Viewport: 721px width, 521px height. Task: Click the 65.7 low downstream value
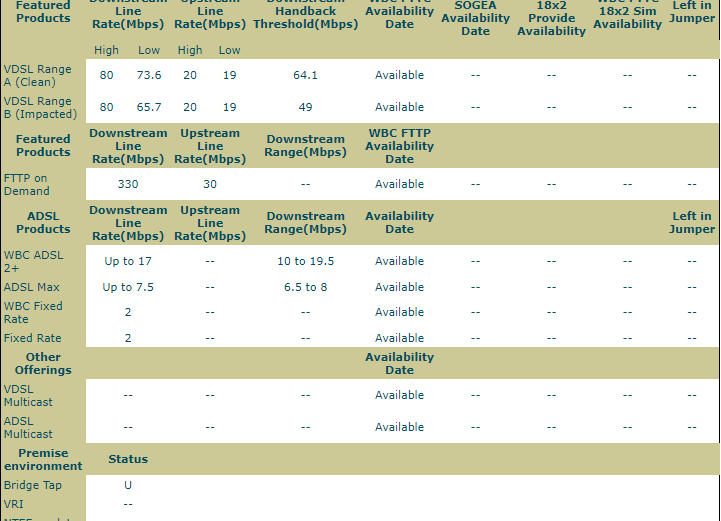(149, 107)
